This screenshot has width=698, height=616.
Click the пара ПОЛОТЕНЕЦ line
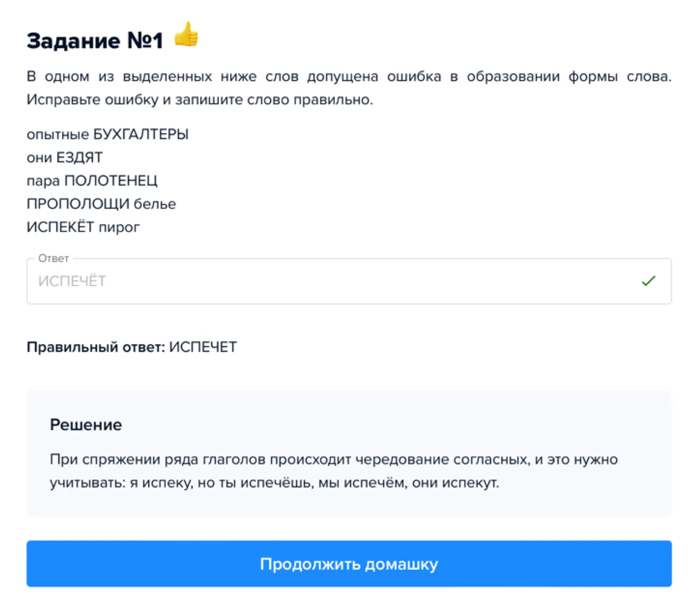(92, 180)
